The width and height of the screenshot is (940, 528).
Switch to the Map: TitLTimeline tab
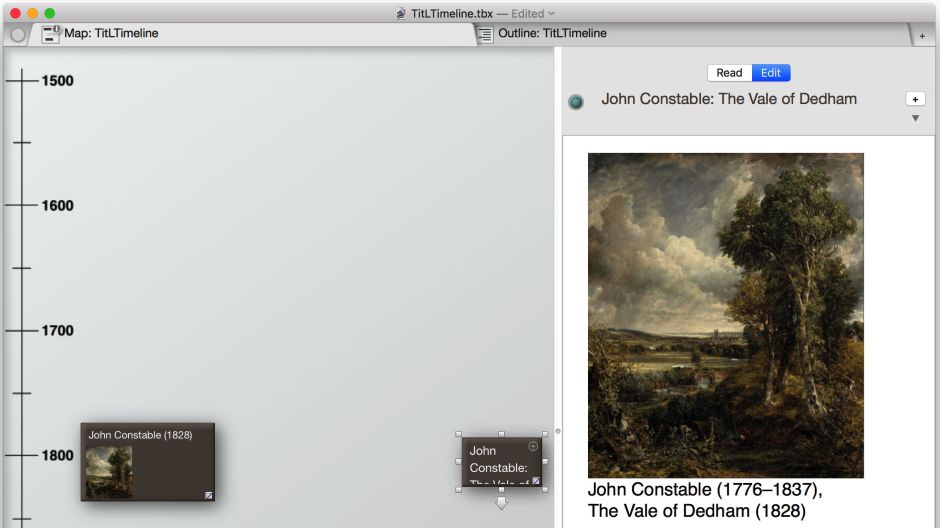[x=110, y=34]
